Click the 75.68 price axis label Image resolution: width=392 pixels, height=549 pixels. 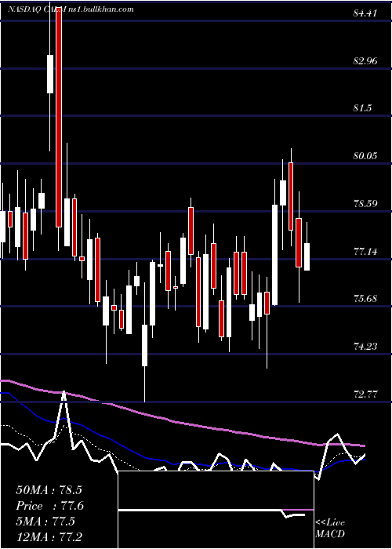coord(365,299)
